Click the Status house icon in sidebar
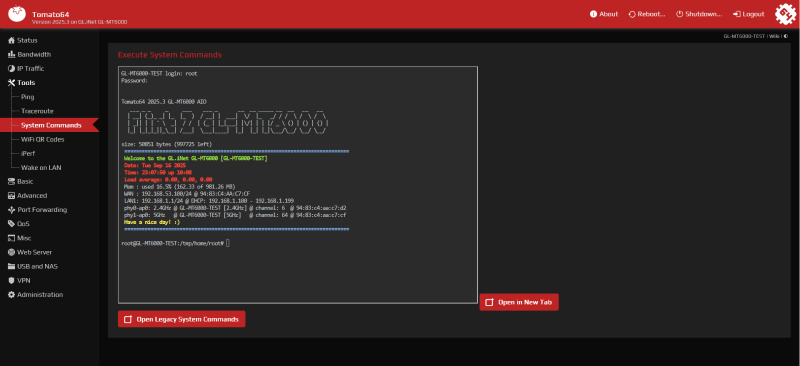The width and height of the screenshot is (800, 366). click(x=11, y=40)
